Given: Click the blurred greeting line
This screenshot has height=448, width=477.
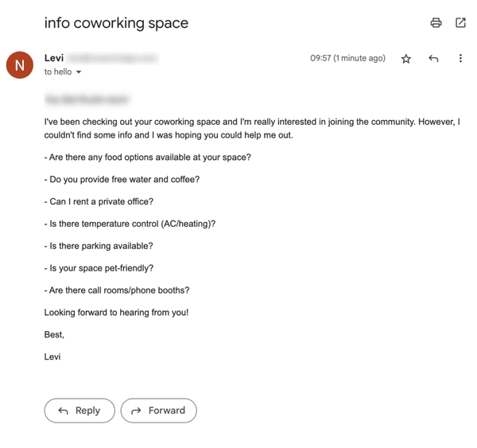Looking at the screenshot, I should (87, 100).
